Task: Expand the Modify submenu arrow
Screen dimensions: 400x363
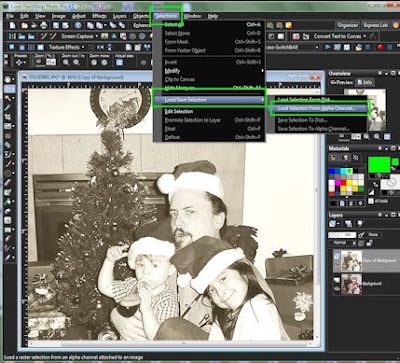Action: [263, 71]
